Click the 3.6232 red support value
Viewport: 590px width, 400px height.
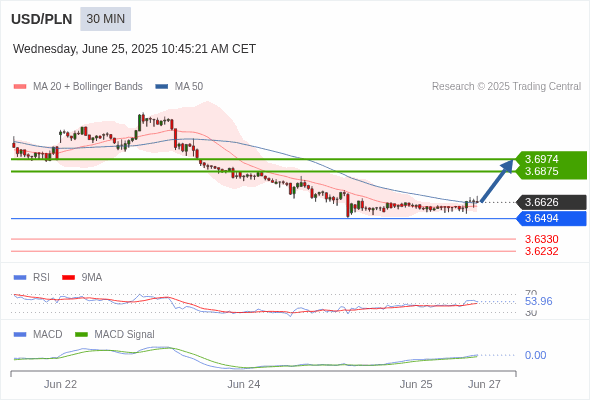coord(542,251)
